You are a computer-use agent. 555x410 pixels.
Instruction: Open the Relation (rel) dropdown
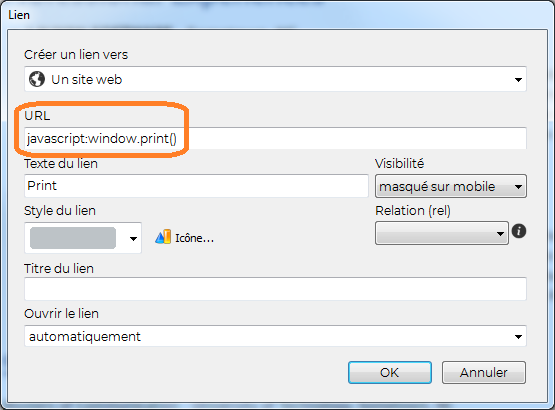click(442, 233)
